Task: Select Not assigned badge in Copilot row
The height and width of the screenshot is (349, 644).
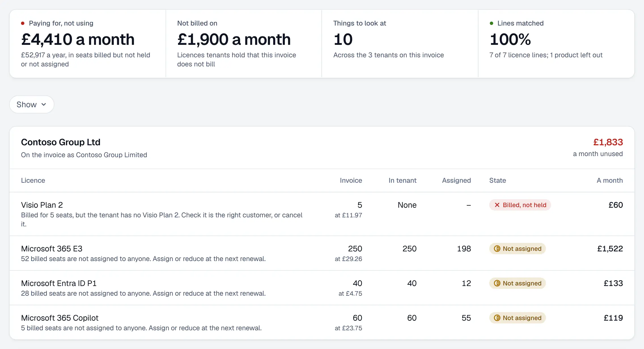Action: pos(517,318)
